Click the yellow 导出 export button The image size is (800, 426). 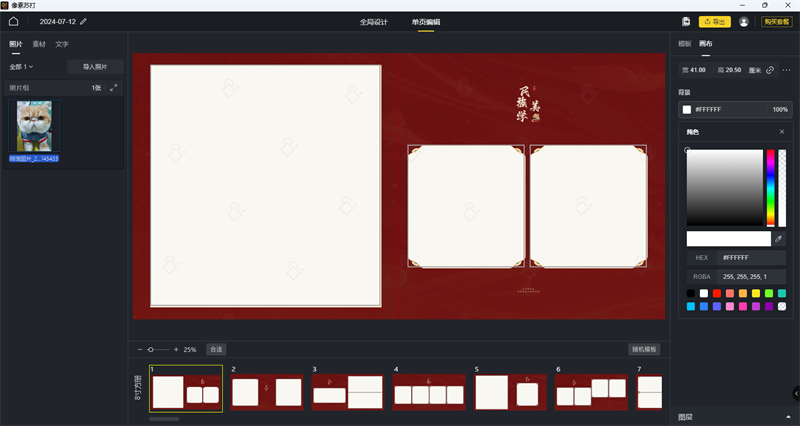pyautogui.click(x=715, y=21)
